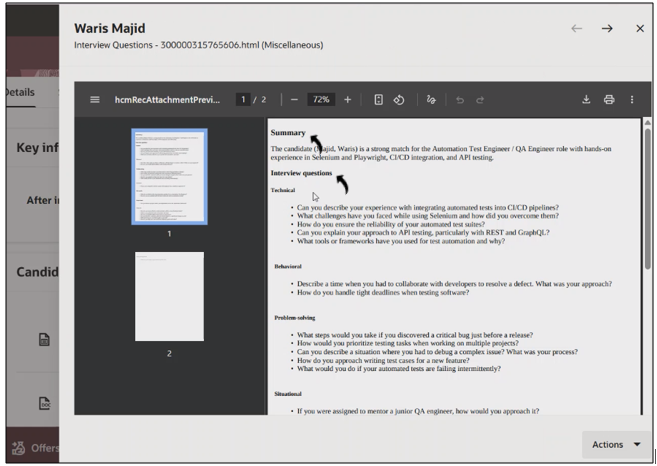Click the fit to page icon
The width and height of the screenshot is (657, 466).
(378, 100)
